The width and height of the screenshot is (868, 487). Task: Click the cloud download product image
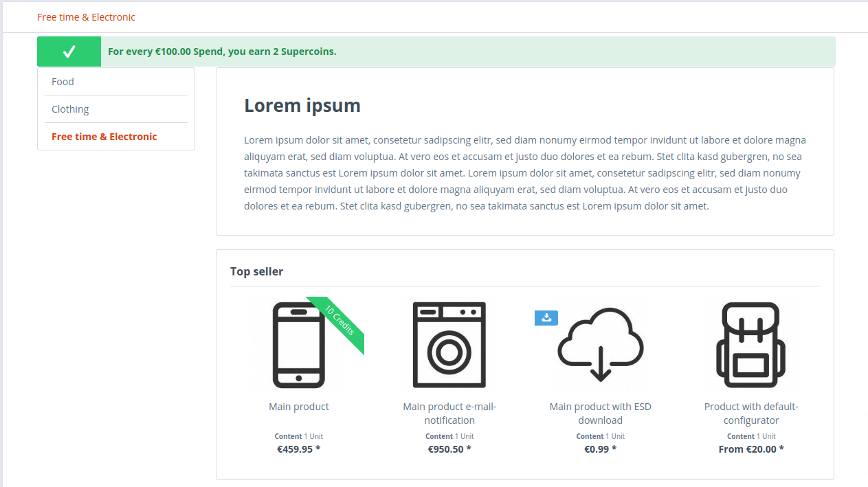[x=601, y=345]
